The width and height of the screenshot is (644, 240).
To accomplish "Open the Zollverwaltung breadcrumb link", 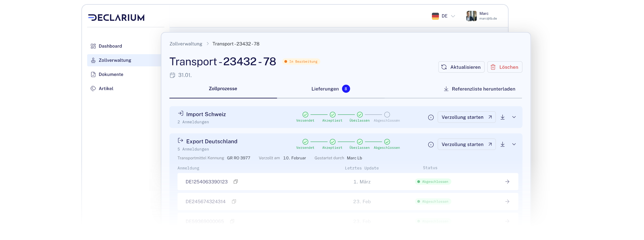I will (x=186, y=44).
